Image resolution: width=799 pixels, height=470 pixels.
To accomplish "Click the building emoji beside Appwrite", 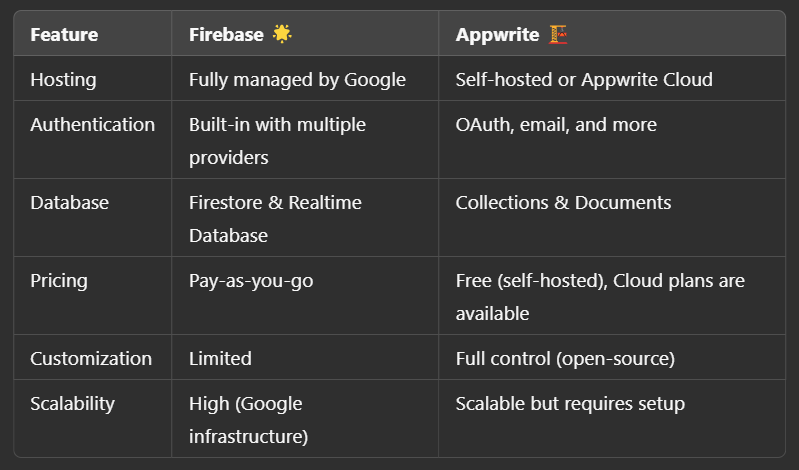I will [558, 34].
